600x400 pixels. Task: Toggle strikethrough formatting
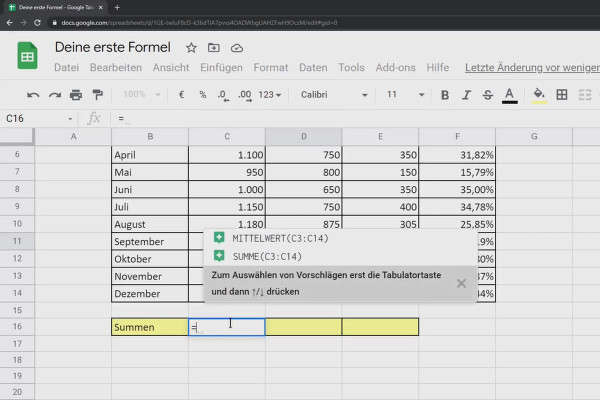pyautogui.click(x=488, y=95)
